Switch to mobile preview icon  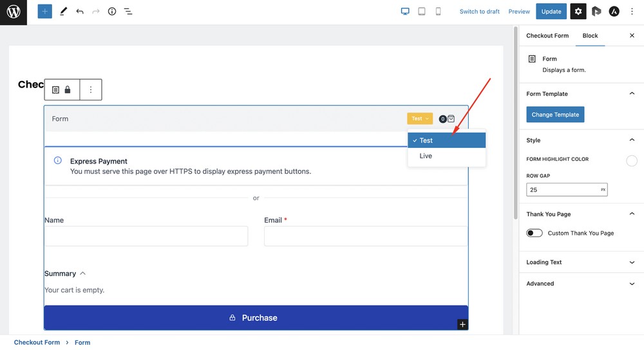438,12
